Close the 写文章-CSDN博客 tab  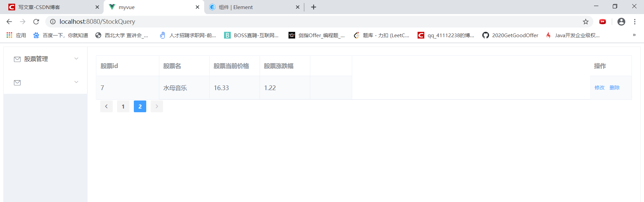tap(97, 7)
